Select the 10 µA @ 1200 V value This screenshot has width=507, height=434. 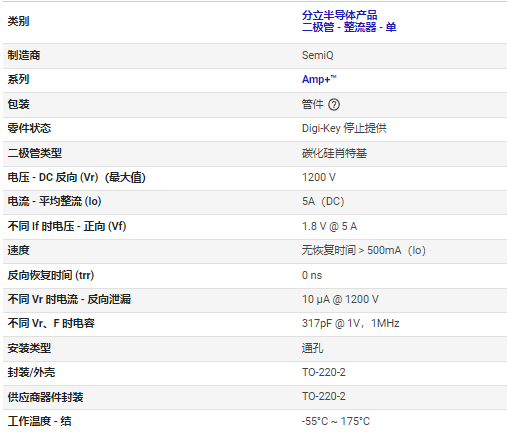(340, 299)
